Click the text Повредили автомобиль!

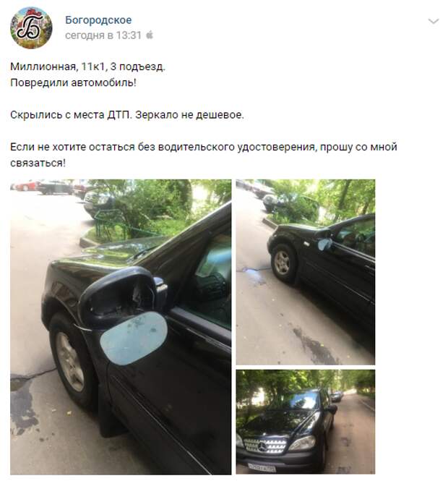pyautogui.click(x=73, y=83)
